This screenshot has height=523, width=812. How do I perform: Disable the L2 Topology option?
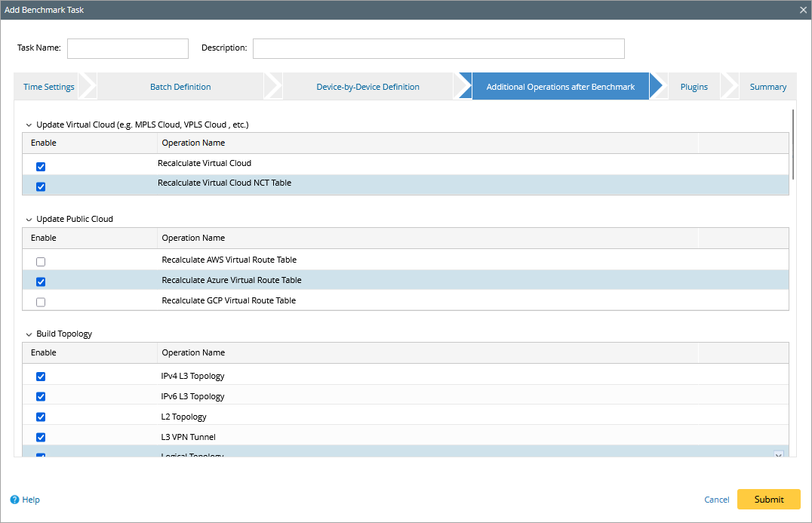pos(41,417)
